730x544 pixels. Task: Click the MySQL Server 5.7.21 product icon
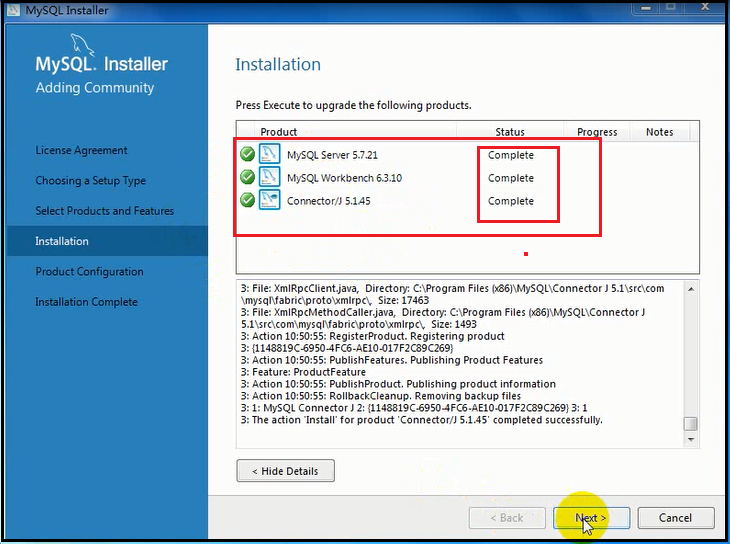(270, 154)
